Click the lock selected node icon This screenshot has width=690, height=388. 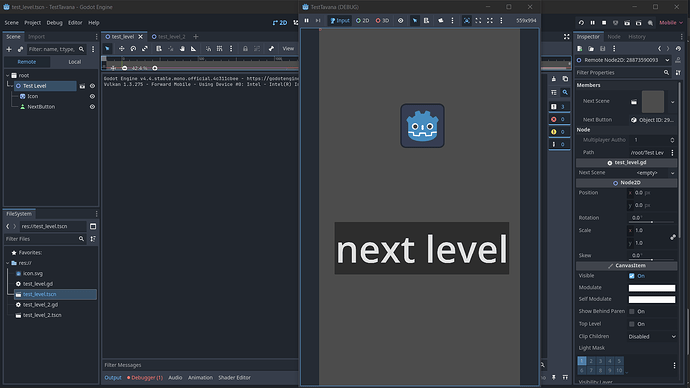tap(246, 48)
